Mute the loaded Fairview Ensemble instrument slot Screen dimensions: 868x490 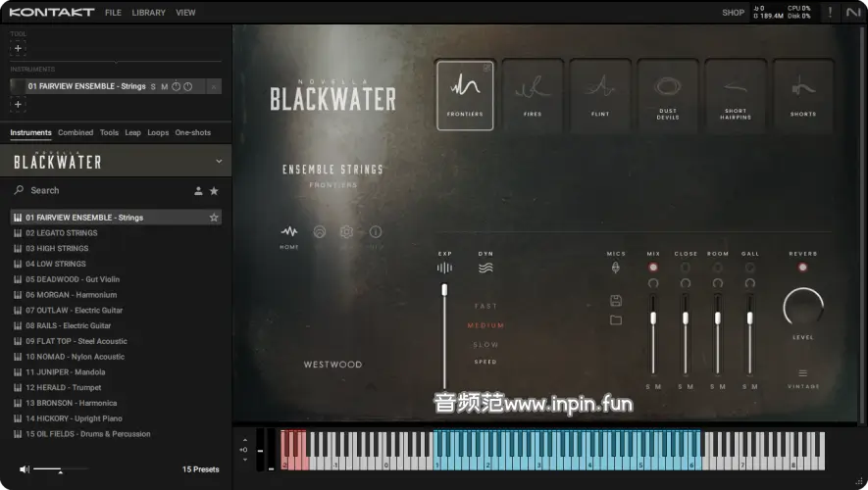pos(165,87)
